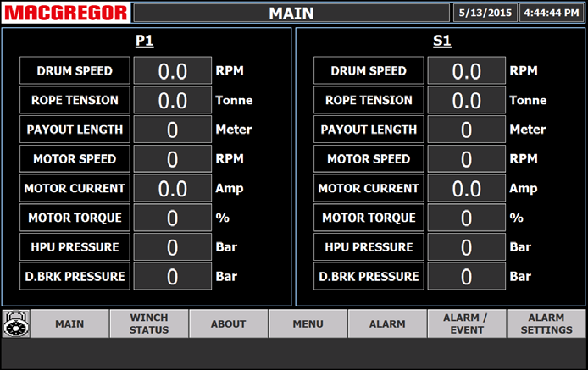The height and width of the screenshot is (370, 588).
Task: Click P1 D.BRK pressure value field
Action: tap(173, 276)
